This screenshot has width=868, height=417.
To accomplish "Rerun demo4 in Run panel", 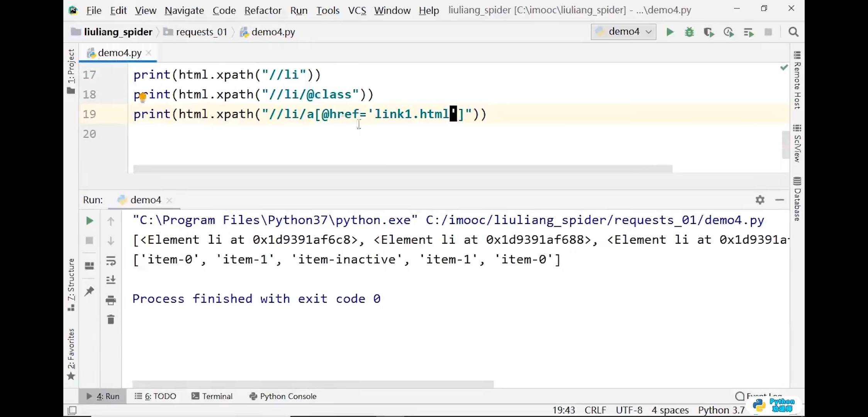I will 89,221.
